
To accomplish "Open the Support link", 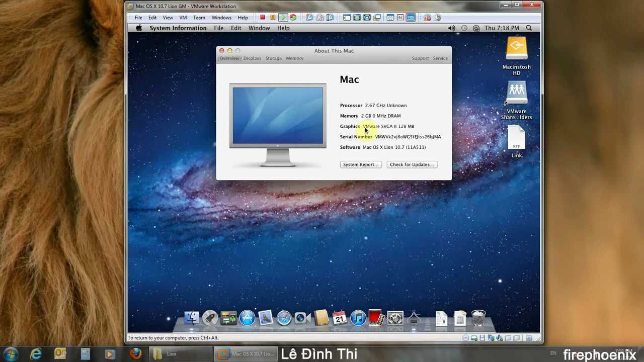I will pyautogui.click(x=420, y=58).
